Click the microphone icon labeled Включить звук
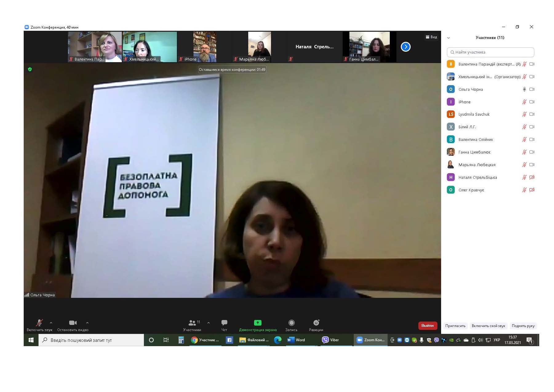This screenshot has width=554, height=392. 39,323
